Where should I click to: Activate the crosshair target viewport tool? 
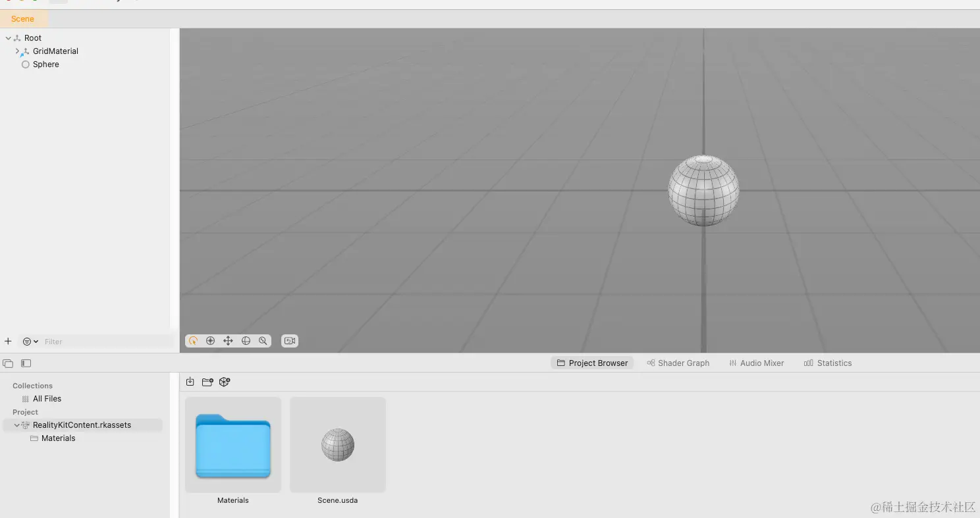(x=211, y=341)
